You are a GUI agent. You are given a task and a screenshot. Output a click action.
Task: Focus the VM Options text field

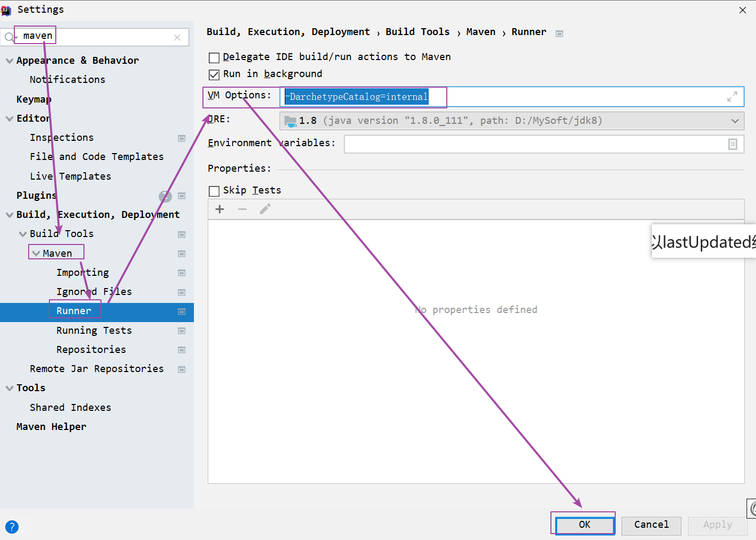click(x=512, y=97)
